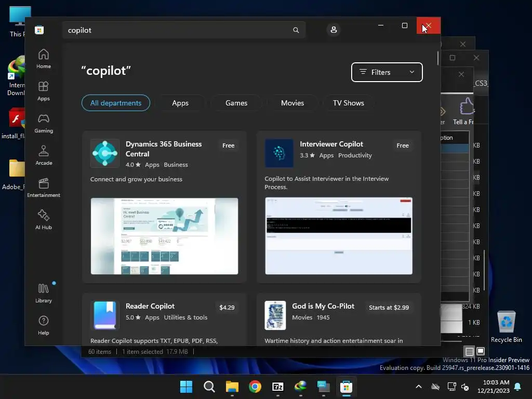Switch background window to details view icon
The image size is (532, 399).
click(469, 351)
